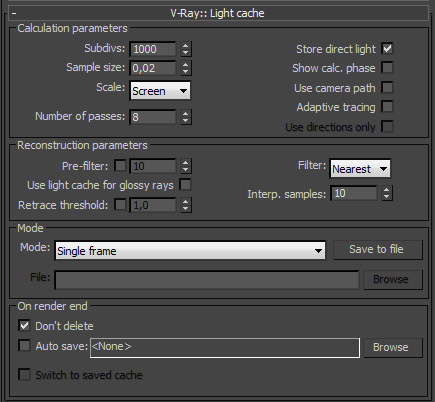The image size is (435, 402).
Task: Click the Sample size value field
Action: coord(153,68)
